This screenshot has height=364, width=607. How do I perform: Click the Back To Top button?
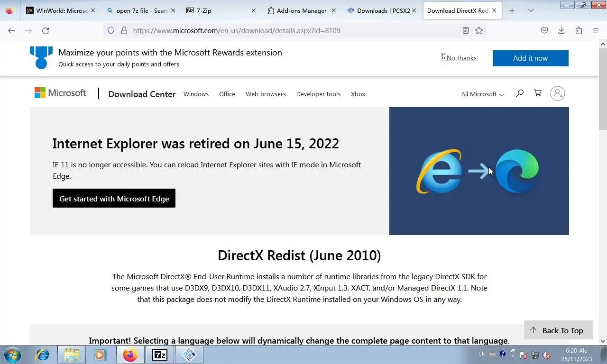558,330
